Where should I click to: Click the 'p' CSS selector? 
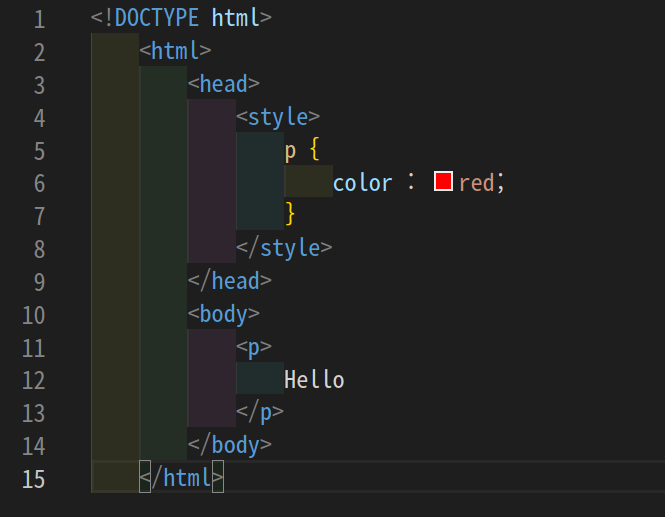coord(290,151)
